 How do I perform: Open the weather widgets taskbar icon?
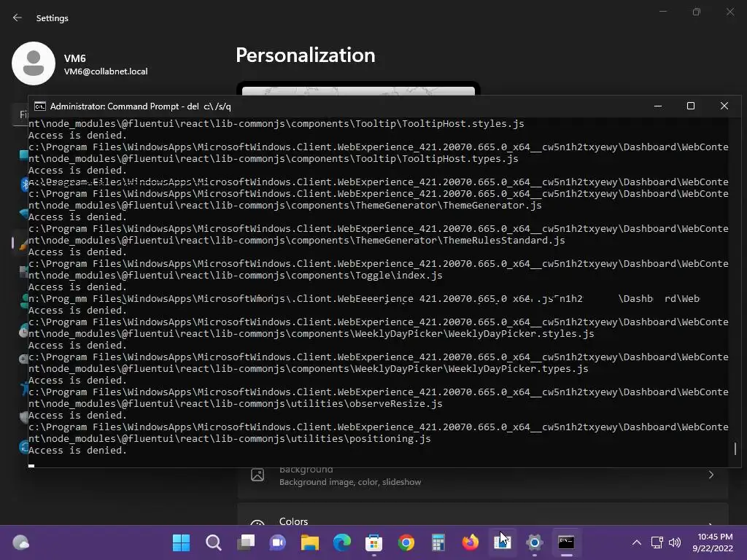[20, 542]
